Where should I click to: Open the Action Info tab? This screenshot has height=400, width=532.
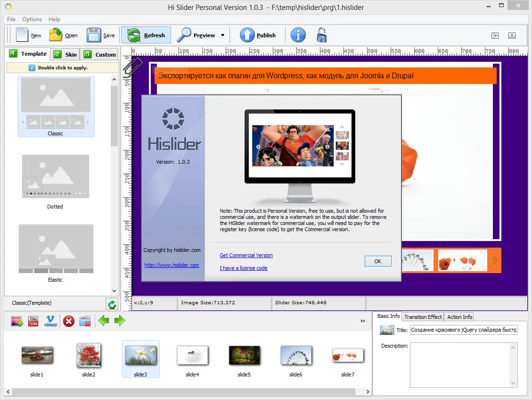point(460,317)
